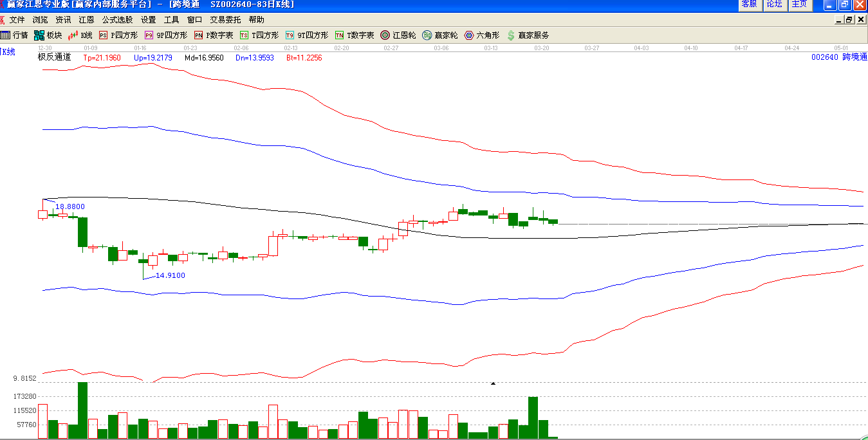Image resolution: width=868 pixels, height=440 pixels.
Task: Open the 工具 menu
Action: pyautogui.click(x=171, y=20)
